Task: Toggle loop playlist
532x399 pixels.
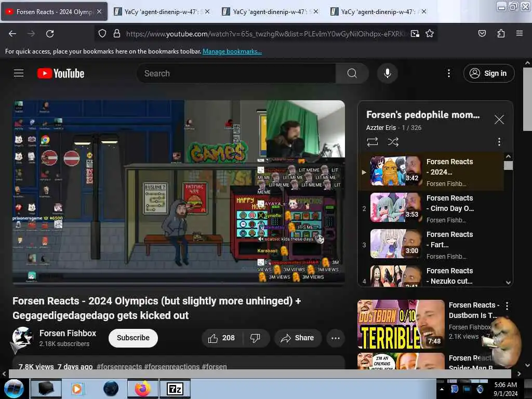Action: 372,142
